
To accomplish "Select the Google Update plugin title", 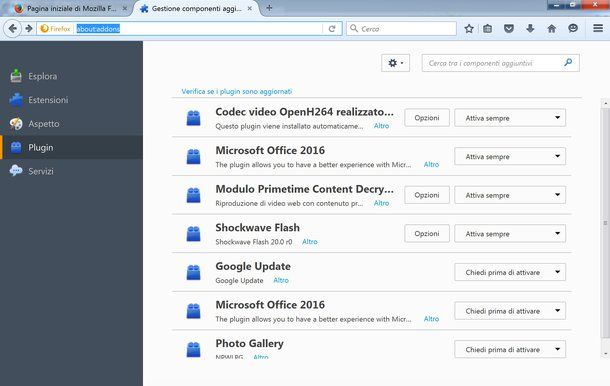I will (253, 266).
